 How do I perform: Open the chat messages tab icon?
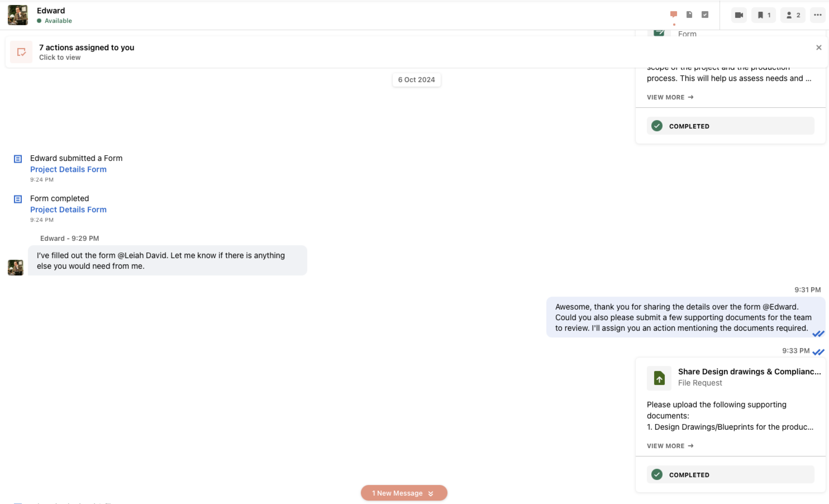pyautogui.click(x=673, y=15)
